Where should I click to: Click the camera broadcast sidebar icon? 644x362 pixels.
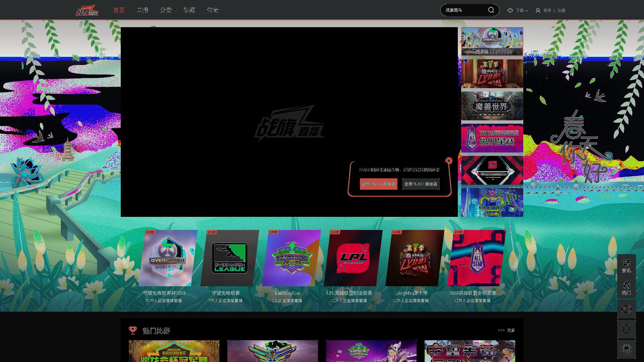[626, 309]
